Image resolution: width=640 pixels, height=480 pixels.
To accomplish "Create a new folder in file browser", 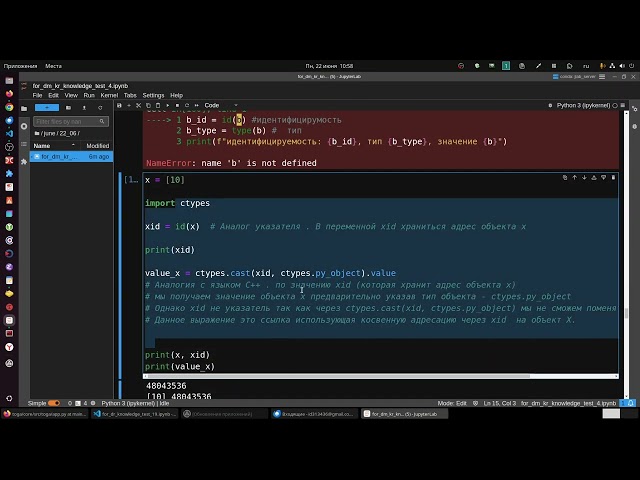I will click(x=68, y=108).
